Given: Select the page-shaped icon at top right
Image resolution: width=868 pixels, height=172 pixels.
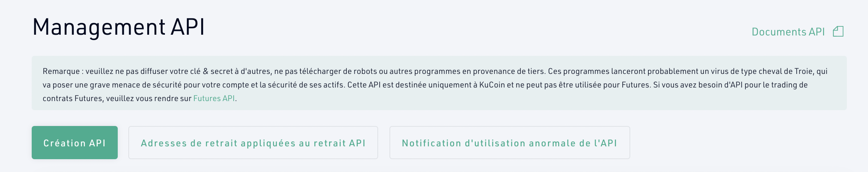Looking at the screenshot, I should 838,31.
